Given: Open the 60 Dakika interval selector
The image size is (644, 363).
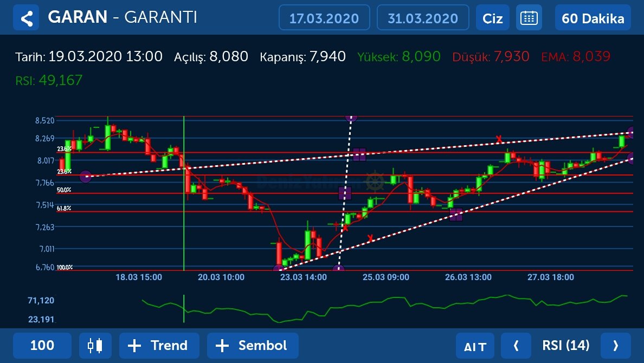Looking at the screenshot, I should (x=593, y=18).
